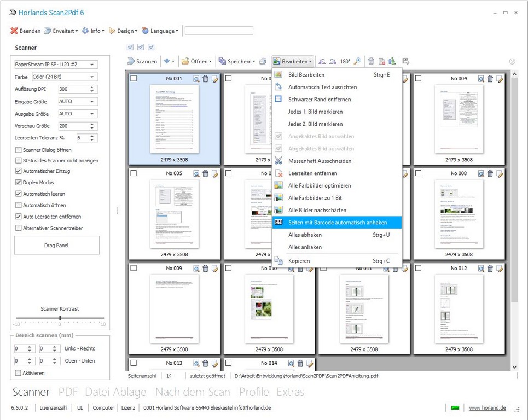
Task: Open preview magnifier for page No 013
Action: (196, 364)
